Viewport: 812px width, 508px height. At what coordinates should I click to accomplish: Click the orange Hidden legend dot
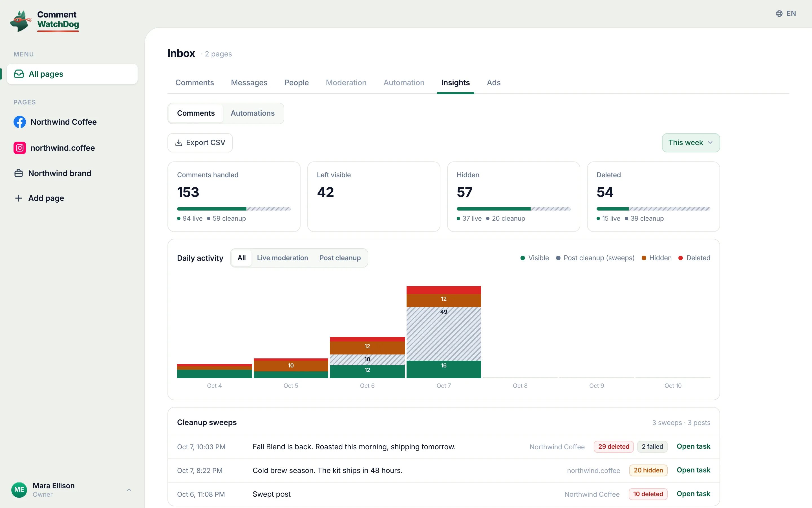pos(644,258)
